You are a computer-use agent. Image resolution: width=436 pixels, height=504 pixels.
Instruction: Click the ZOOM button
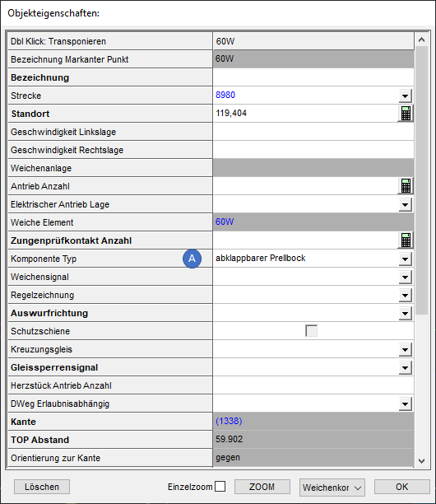coord(262,487)
